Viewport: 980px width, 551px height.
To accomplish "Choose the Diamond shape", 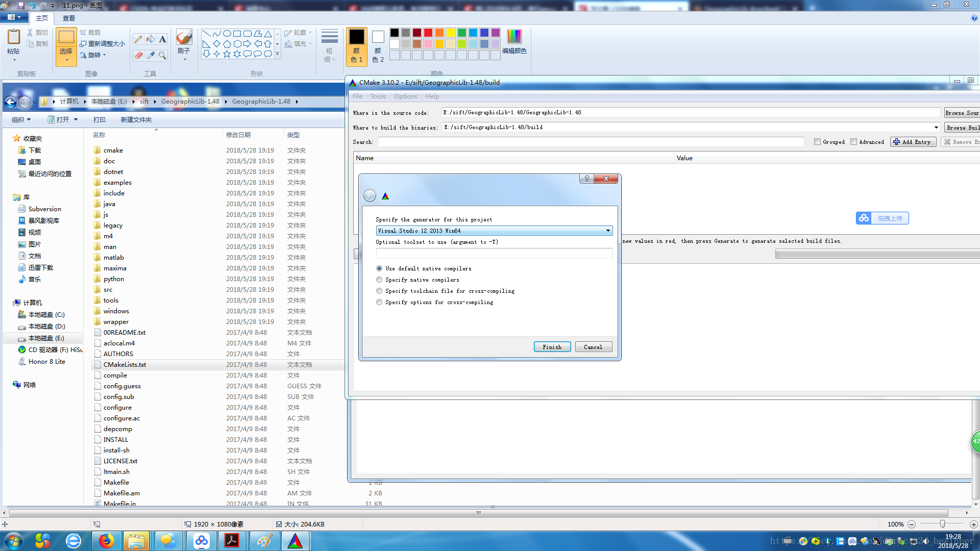I will tap(217, 44).
